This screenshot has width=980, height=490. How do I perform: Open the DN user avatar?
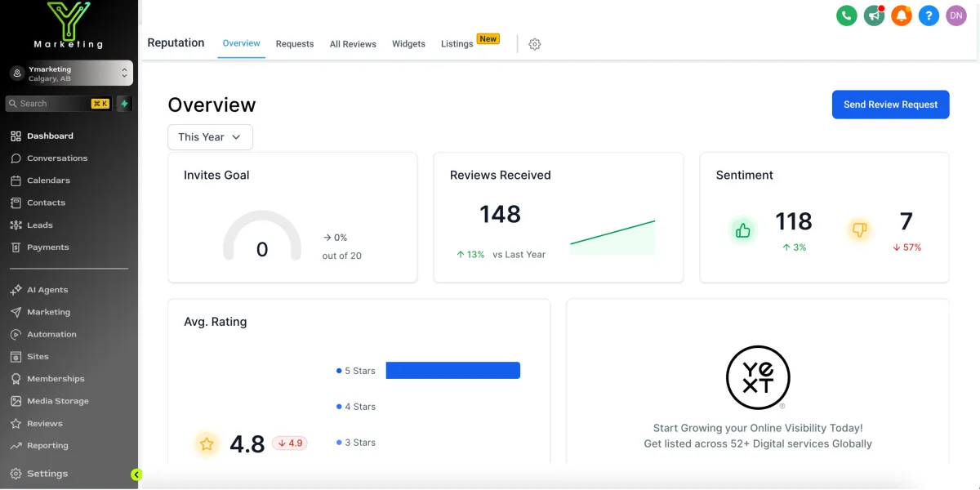point(956,16)
